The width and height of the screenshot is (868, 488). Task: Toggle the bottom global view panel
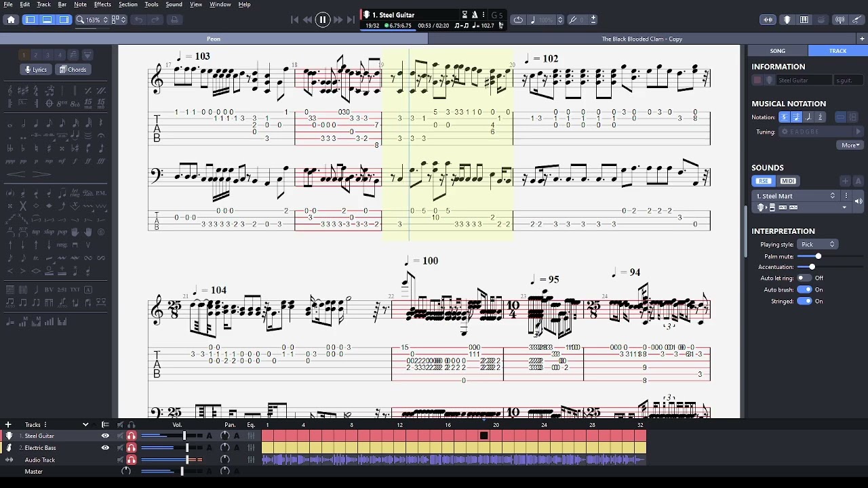(x=47, y=20)
